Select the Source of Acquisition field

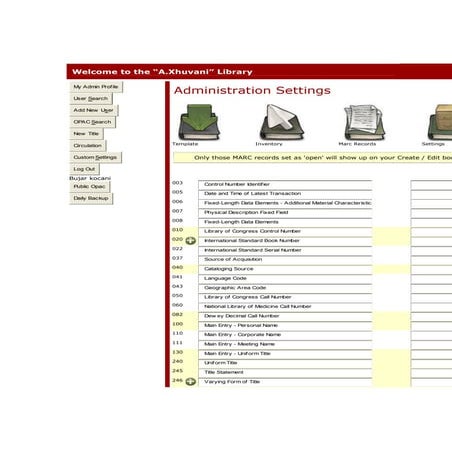[x=285, y=260]
